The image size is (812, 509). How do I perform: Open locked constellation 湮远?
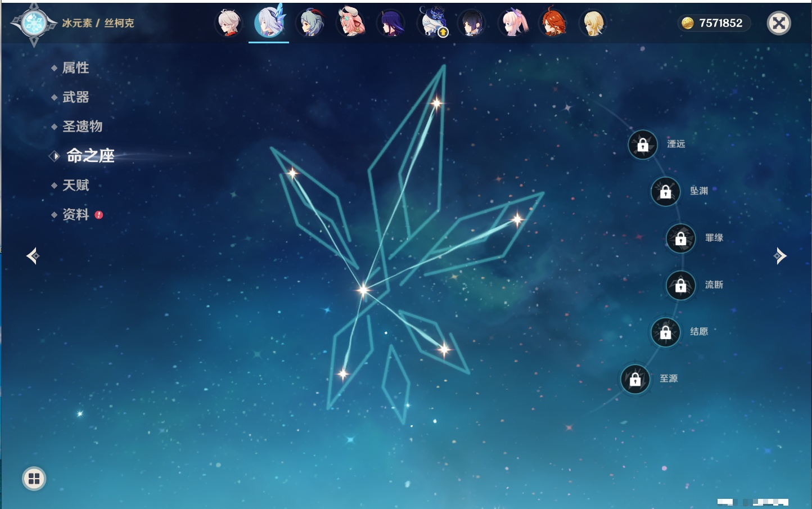[x=643, y=145]
